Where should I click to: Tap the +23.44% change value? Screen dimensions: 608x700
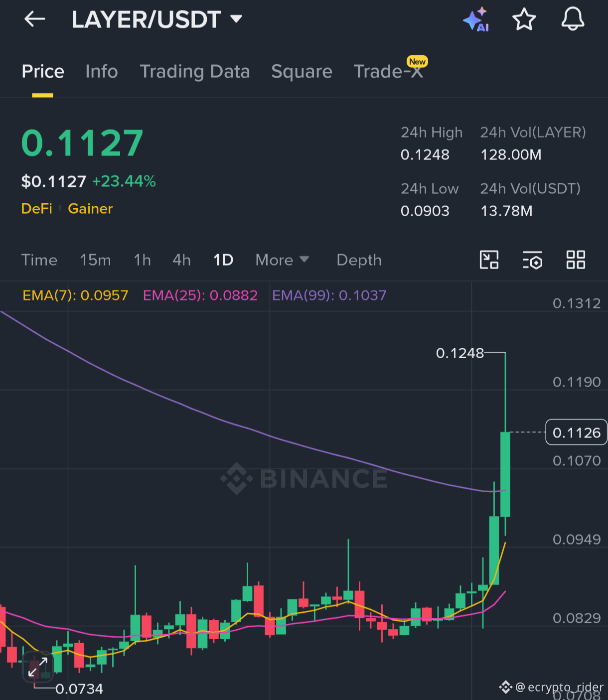[x=124, y=181]
